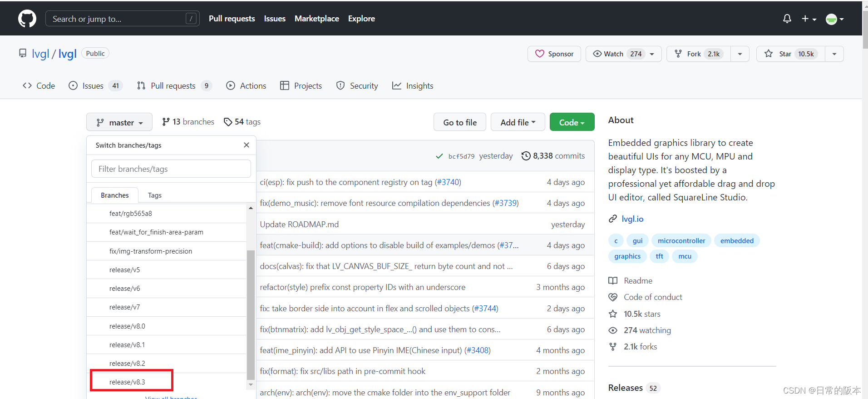Expand the Fork options arrow
Viewport: 868px width, 399px height.
click(x=740, y=54)
